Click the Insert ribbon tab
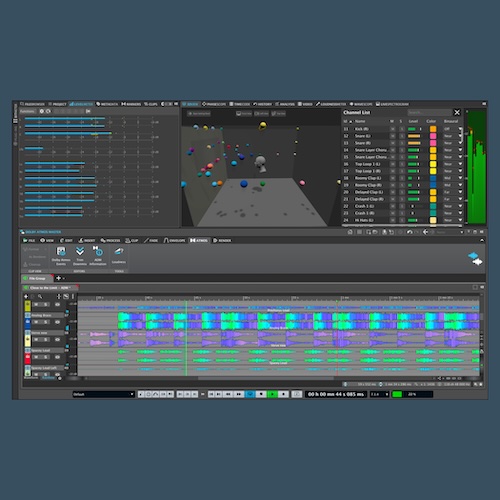 coord(87,240)
